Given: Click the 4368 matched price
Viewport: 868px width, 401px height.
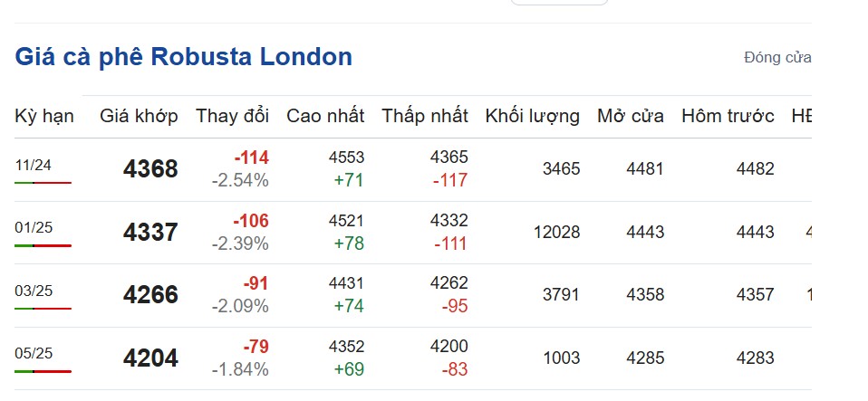Looking at the screenshot, I should pos(150,169).
